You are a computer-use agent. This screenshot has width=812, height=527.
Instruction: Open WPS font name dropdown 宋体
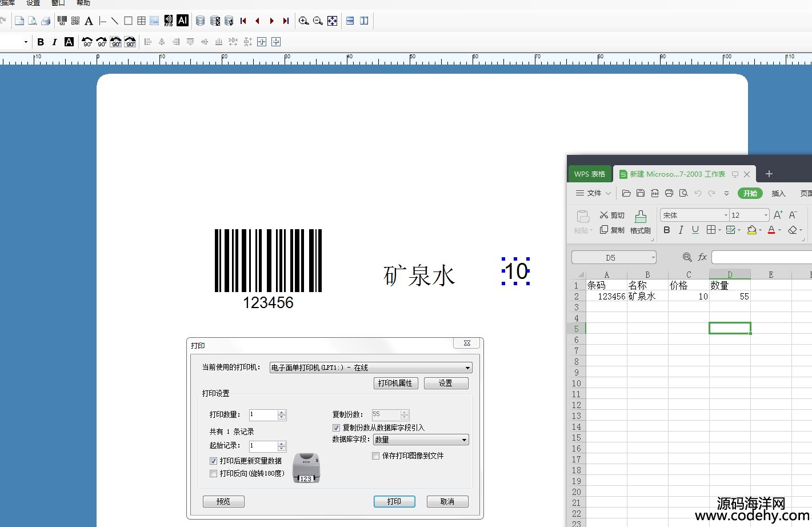(726, 215)
